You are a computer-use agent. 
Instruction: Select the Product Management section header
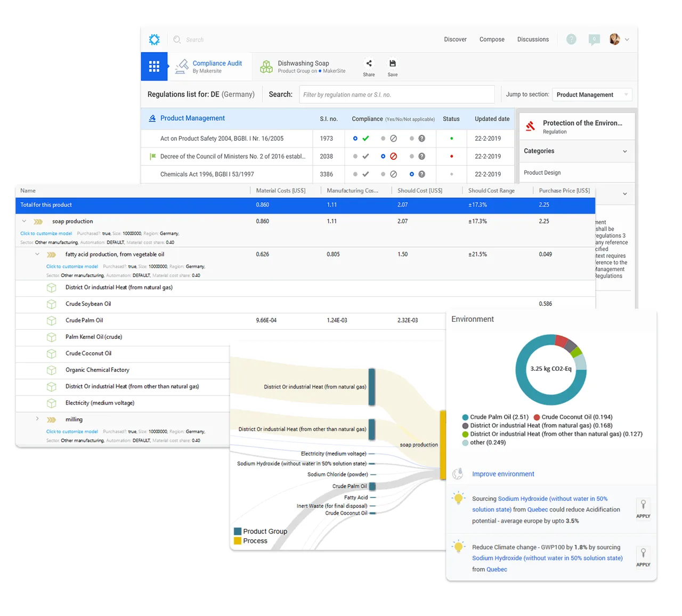pyautogui.click(x=192, y=118)
